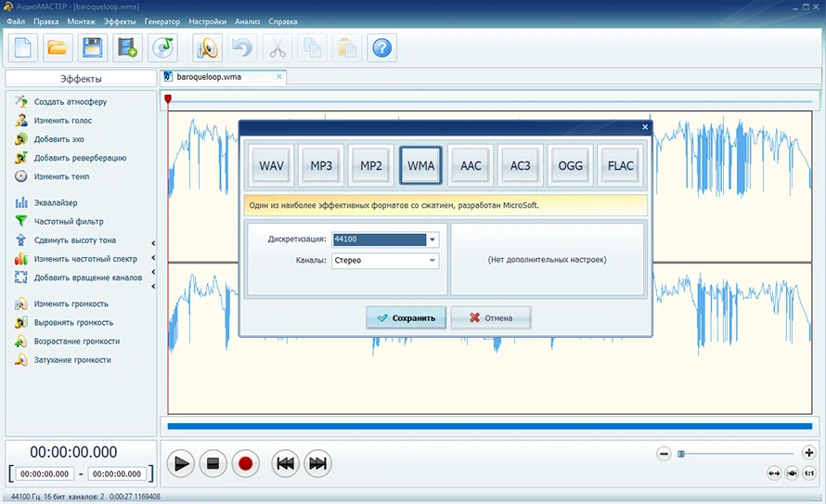Image resolution: width=826 pixels, height=504 pixels.
Task: Open the Файл menu
Action: coord(16,21)
